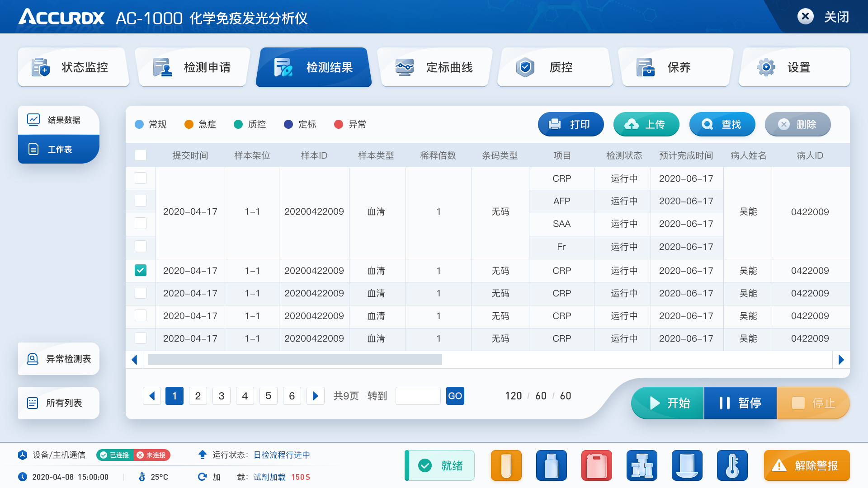868x488 pixels.
Task: Open the 打印 print function
Action: pos(571,124)
